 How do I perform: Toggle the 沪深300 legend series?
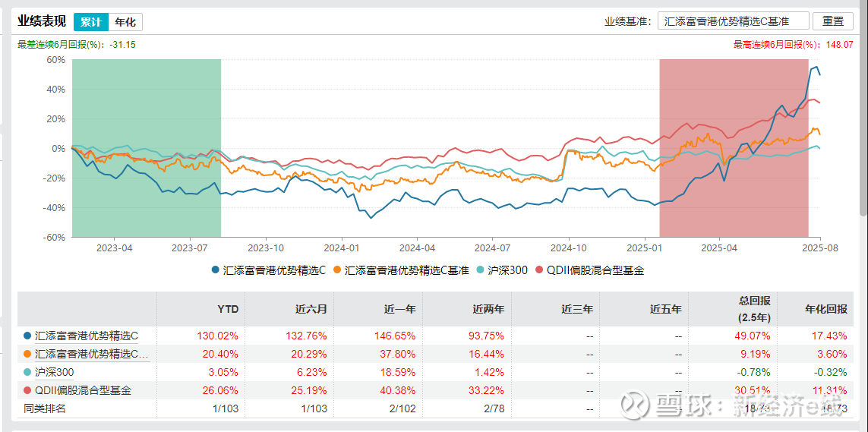pyautogui.click(x=502, y=270)
